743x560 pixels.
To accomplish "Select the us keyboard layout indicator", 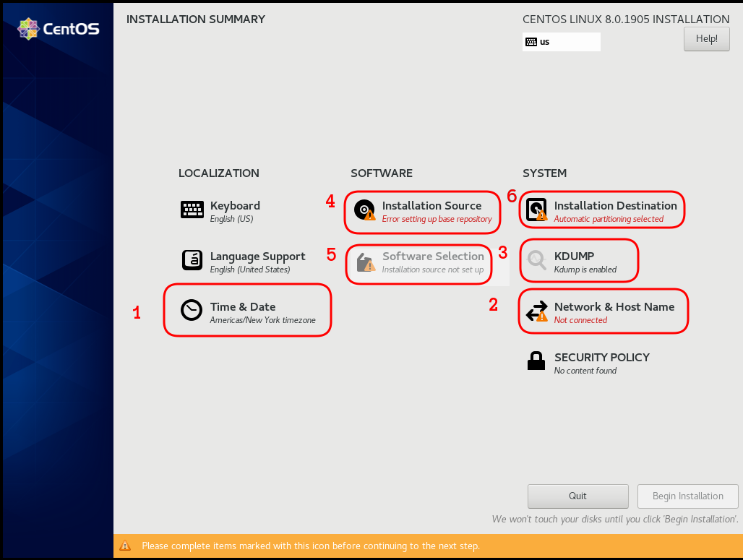I will pyautogui.click(x=562, y=42).
